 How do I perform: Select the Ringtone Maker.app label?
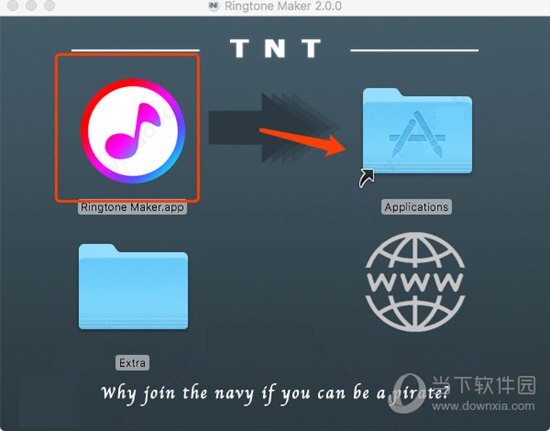(x=132, y=207)
